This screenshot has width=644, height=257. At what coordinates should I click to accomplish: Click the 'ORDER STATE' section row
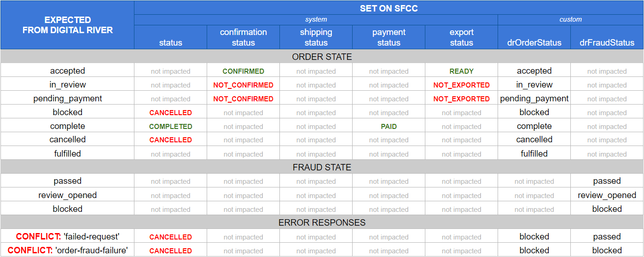click(322, 57)
